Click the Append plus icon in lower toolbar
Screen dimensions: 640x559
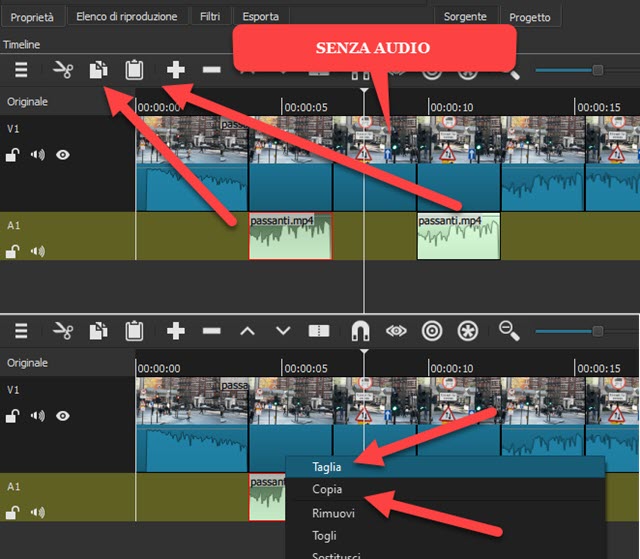(x=176, y=331)
